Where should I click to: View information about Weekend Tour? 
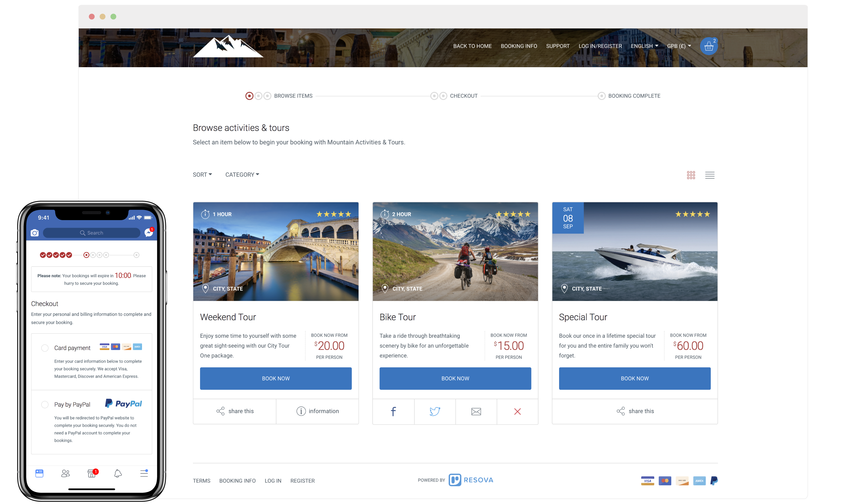317,411
